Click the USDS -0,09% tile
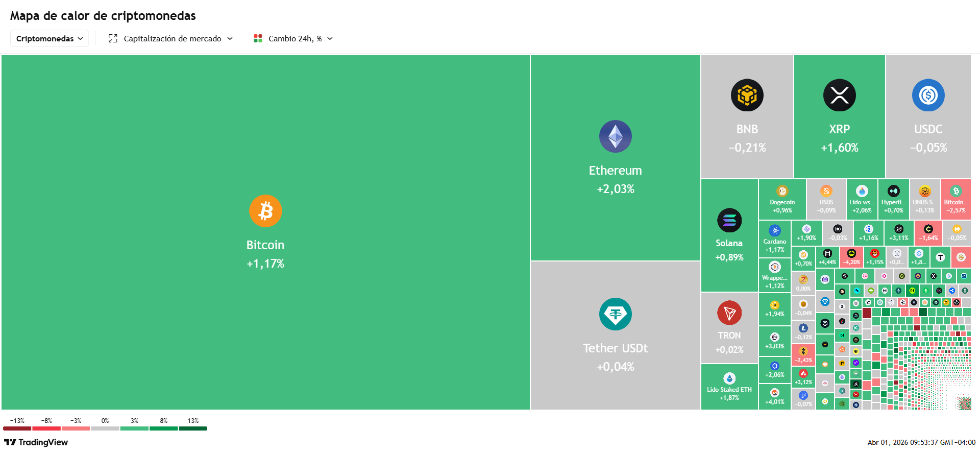 click(x=826, y=199)
